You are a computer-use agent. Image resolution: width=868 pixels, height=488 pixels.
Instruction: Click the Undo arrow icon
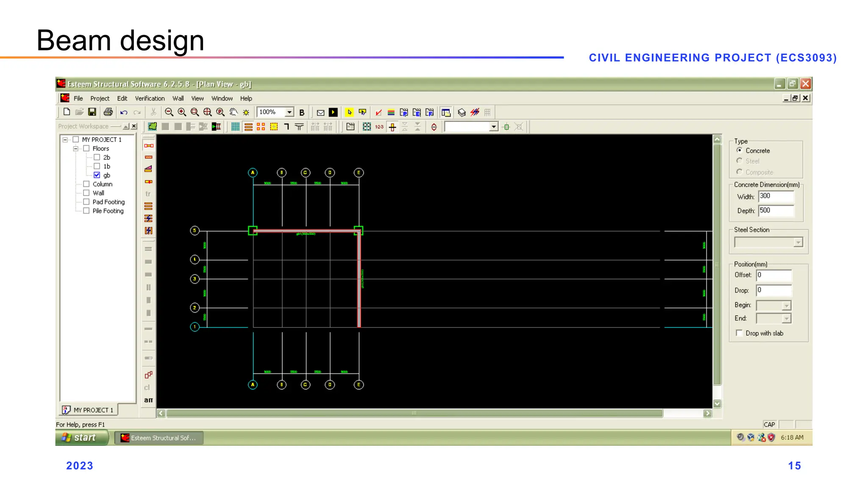coord(124,112)
